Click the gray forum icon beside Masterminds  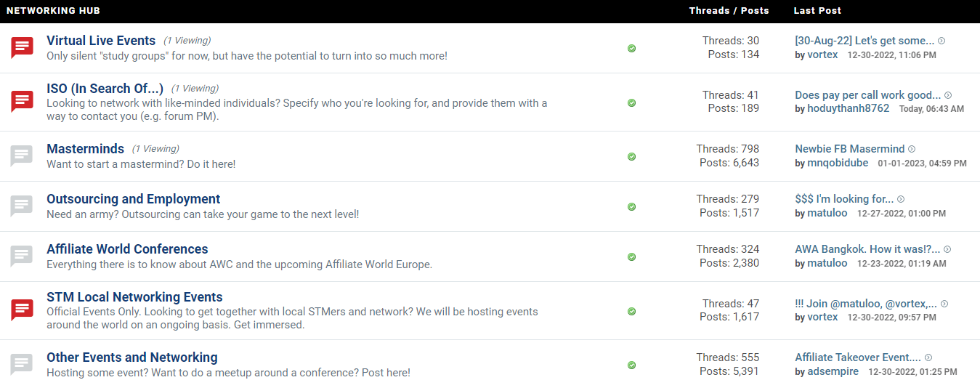[23, 156]
